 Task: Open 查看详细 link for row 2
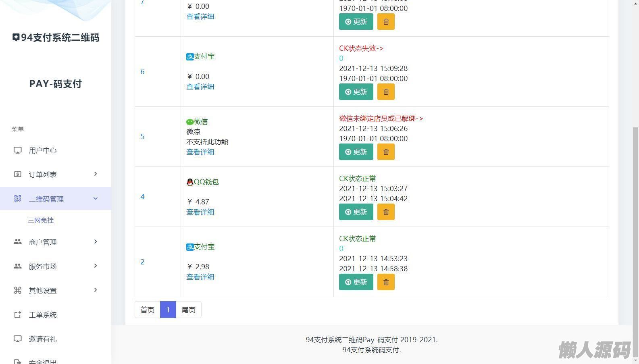click(200, 277)
